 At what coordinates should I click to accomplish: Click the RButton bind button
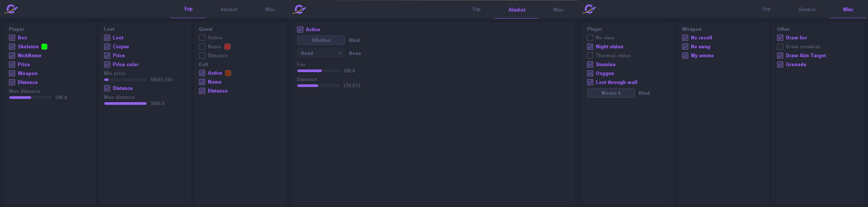coord(321,40)
